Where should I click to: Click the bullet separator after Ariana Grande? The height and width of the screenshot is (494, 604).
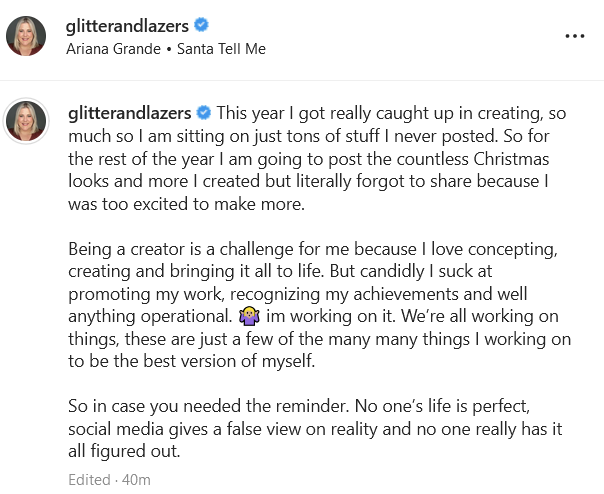pyautogui.click(x=169, y=50)
